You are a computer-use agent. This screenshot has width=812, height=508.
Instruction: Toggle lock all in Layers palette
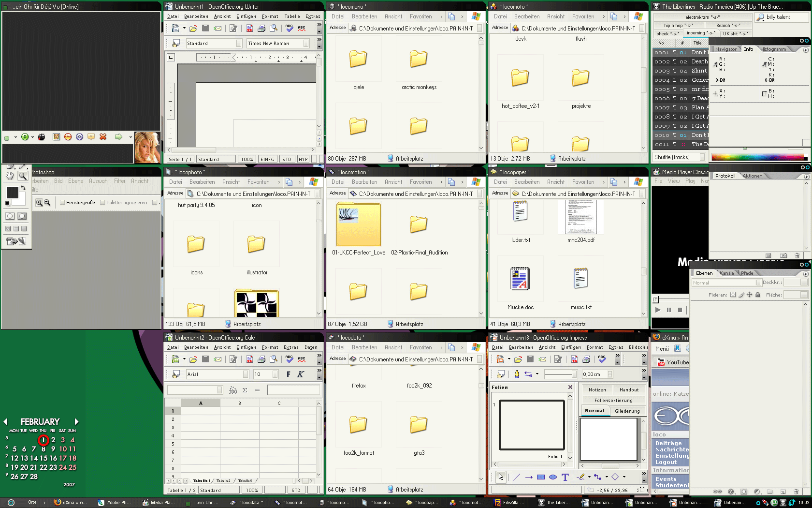[758, 295]
